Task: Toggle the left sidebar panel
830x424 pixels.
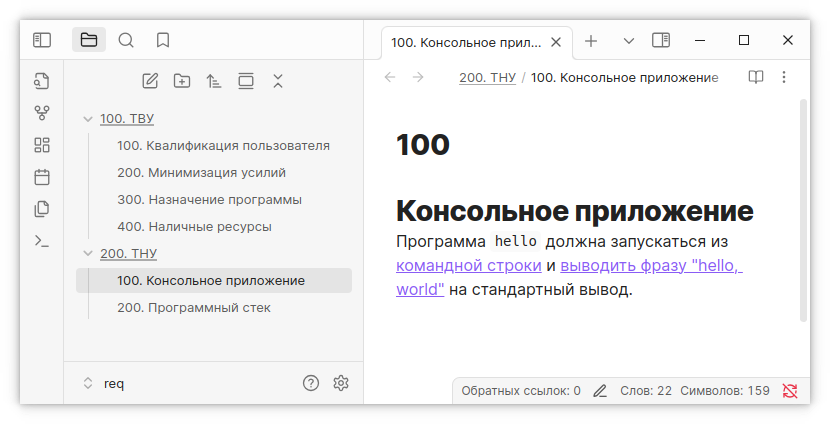Action: click(x=41, y=40)
